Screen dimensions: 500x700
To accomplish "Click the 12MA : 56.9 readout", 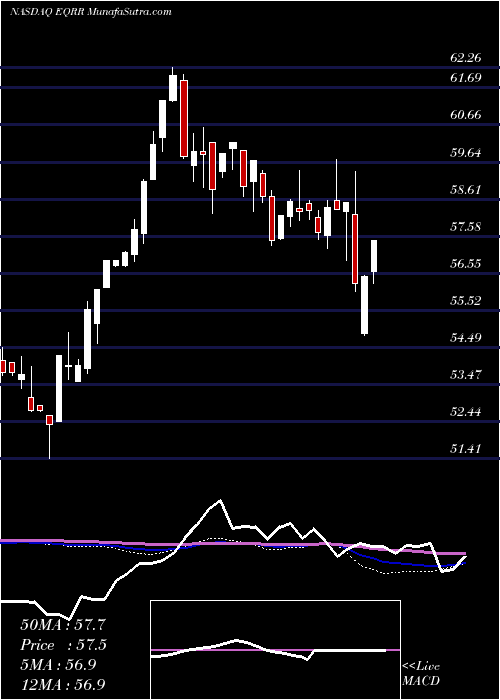I will pos(63,685).
